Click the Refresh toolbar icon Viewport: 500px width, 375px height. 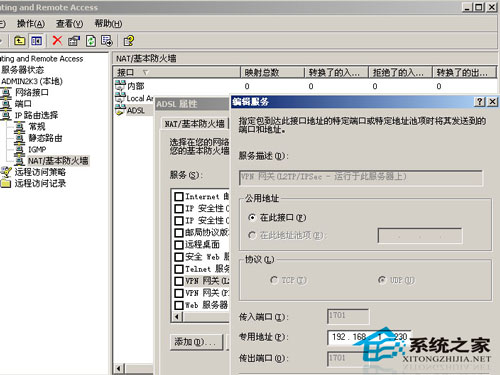coord(91,41)
